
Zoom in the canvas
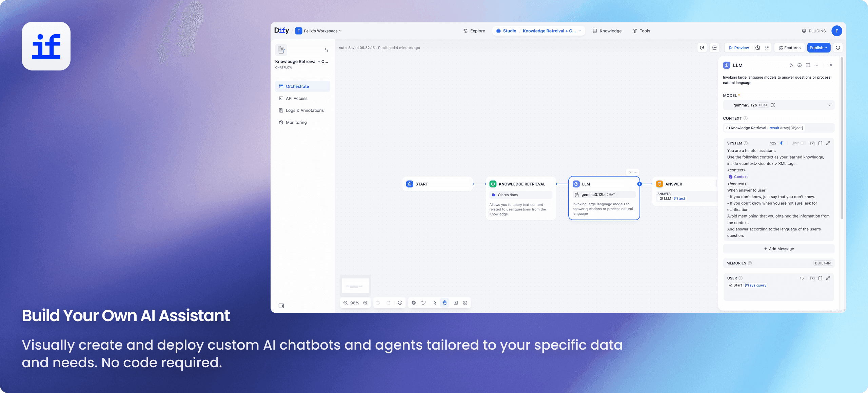tap(365, 303)
